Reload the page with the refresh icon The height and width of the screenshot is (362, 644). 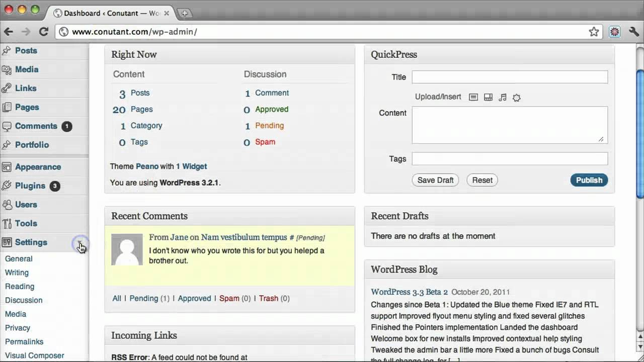(43, 32)
